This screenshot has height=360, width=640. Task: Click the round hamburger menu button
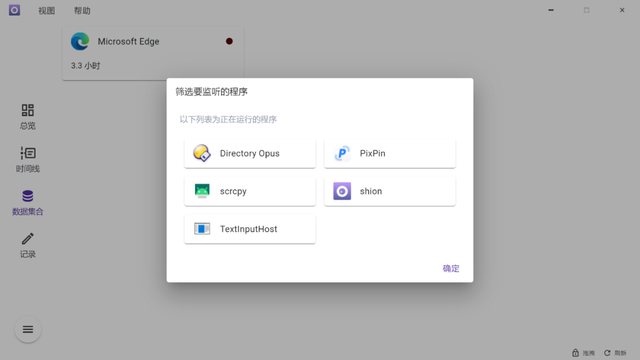pos(28,329)
